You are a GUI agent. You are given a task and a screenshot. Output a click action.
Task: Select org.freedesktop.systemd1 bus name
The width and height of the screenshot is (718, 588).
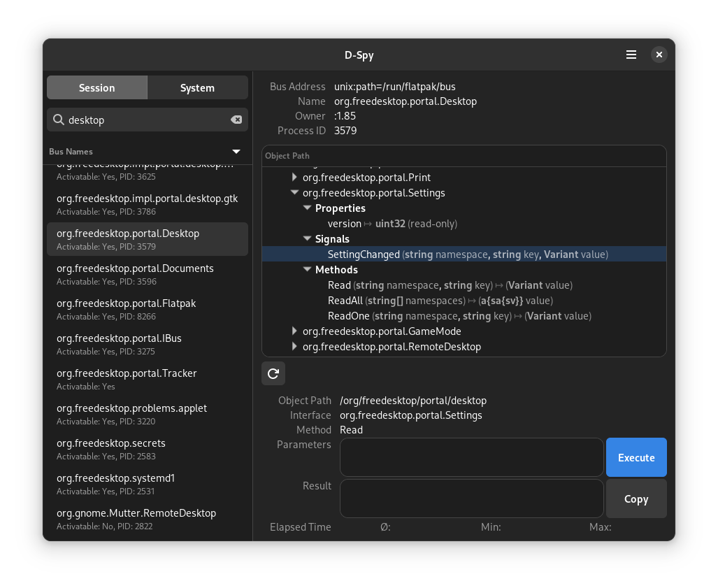coord(148,484)
